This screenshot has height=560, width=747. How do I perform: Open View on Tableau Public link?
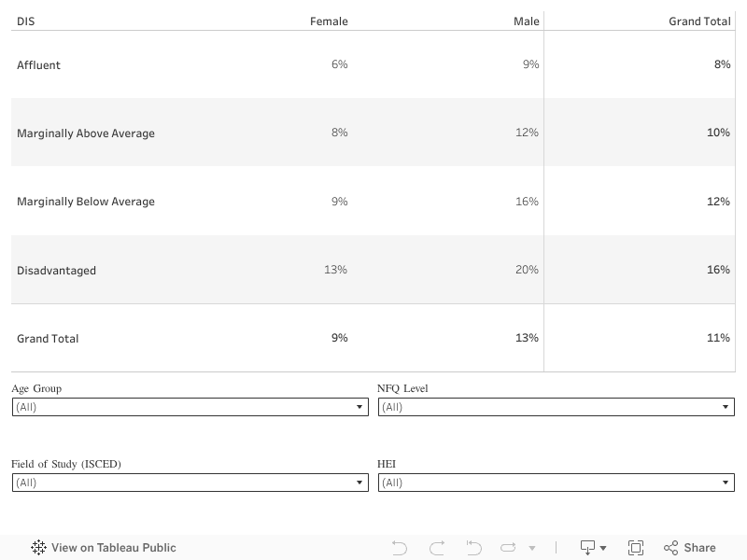click(113, 548)
